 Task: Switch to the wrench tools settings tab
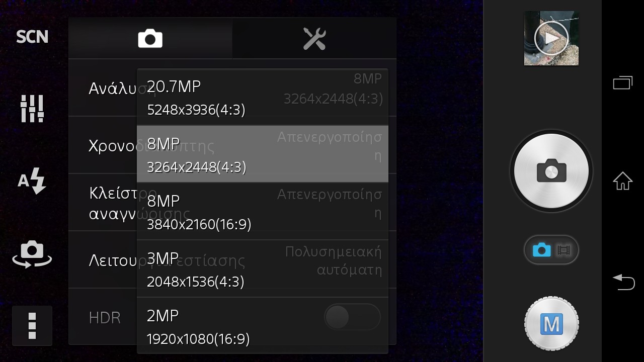pos(314,38)
